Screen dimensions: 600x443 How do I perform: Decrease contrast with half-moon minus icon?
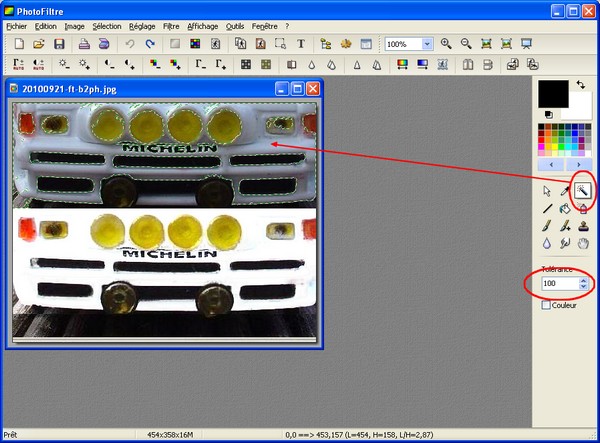(109, 64)
